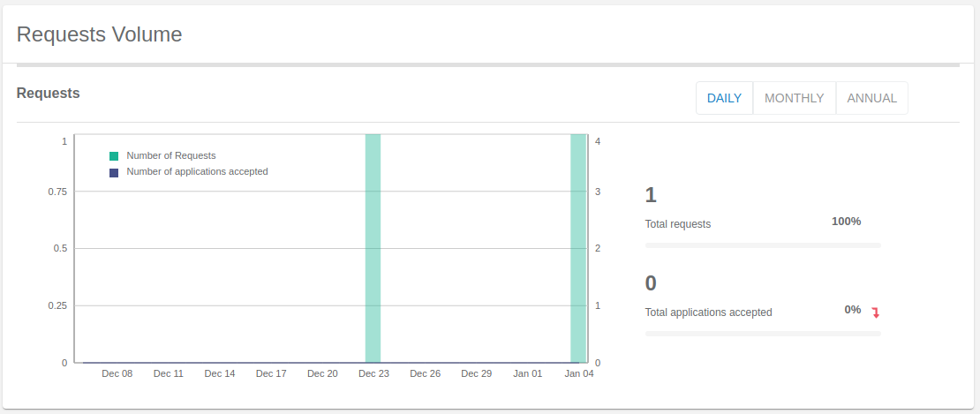Click the Number of Requests legend label

coord(171,155)
